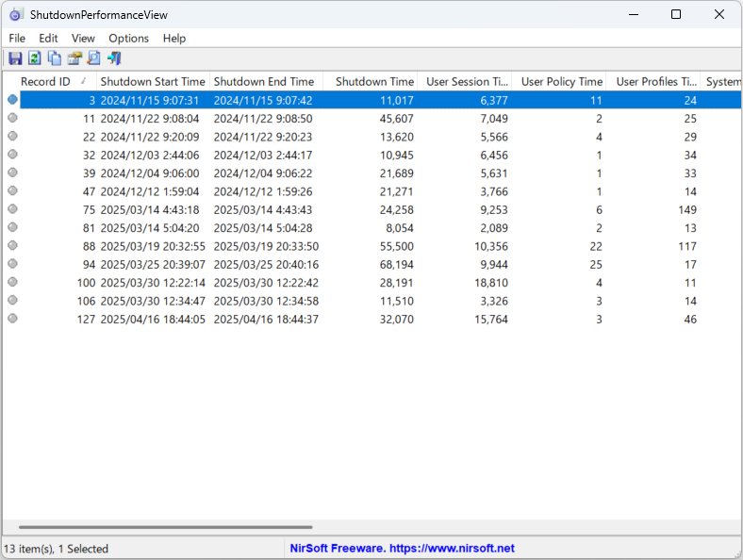743x560 pixels.
Task: Click selected row's shutdown time 11,017
Action: [x=397, y=101]
